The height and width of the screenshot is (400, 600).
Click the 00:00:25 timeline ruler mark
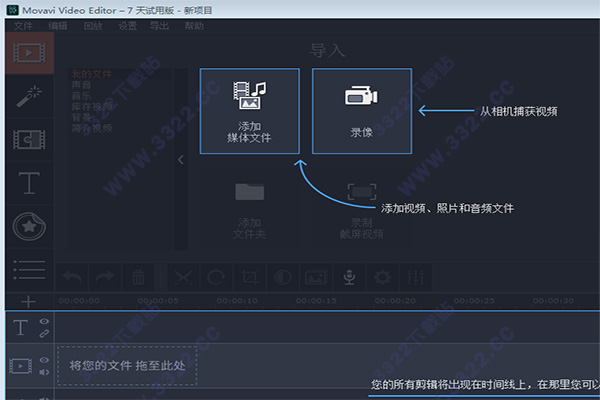pos(474,301)
